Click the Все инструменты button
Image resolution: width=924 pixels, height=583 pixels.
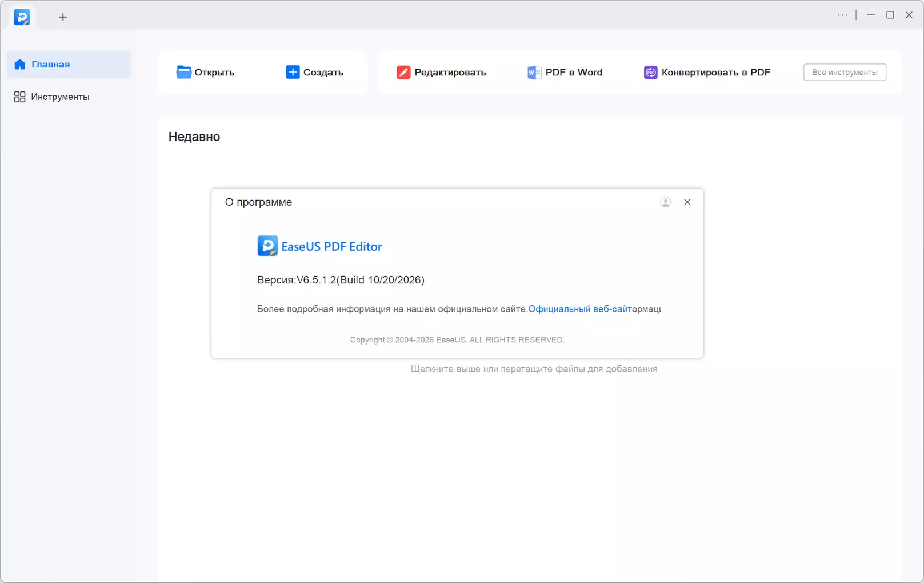845,72
